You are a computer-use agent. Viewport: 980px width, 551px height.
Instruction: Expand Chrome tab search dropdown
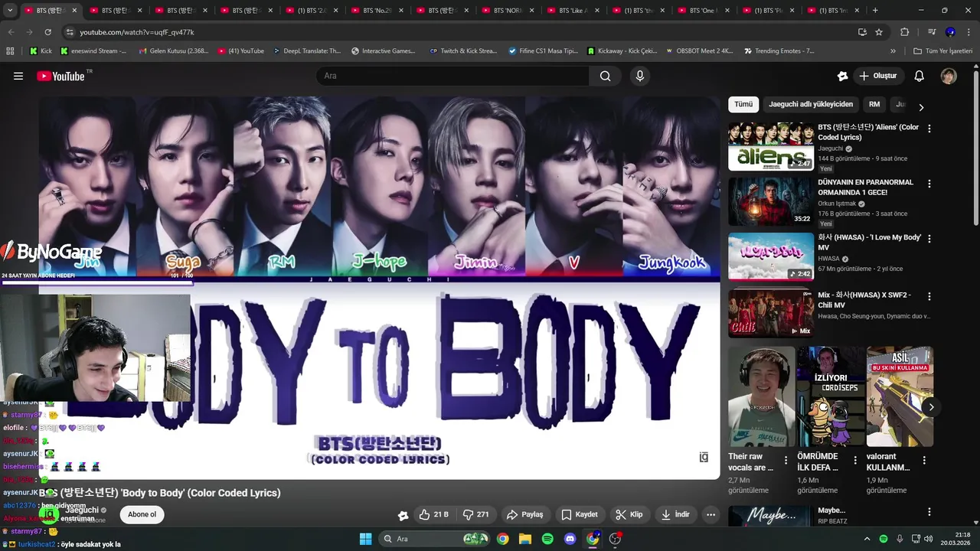click(x=11, y=11)
